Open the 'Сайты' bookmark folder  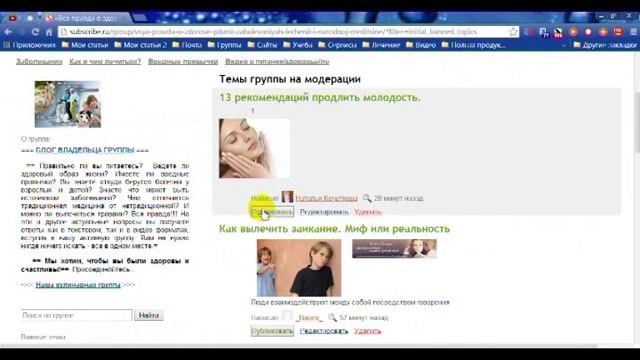tap(262, 45)
